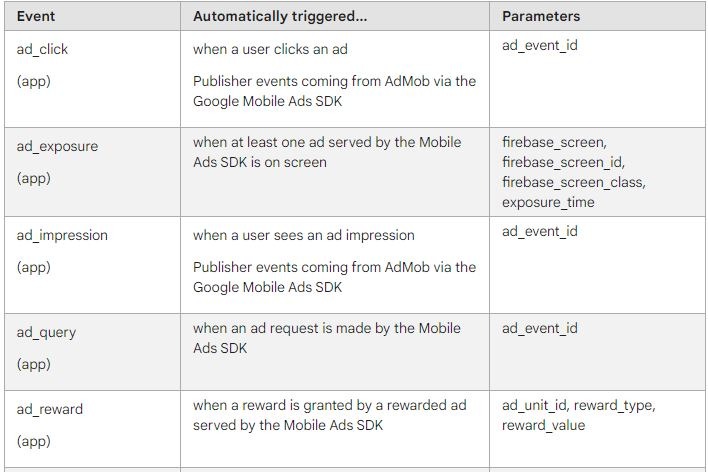Click the firebase_screen_class parameter
Image resolution: width=708 pixels, height=472 pixels.
pos(573,182)
